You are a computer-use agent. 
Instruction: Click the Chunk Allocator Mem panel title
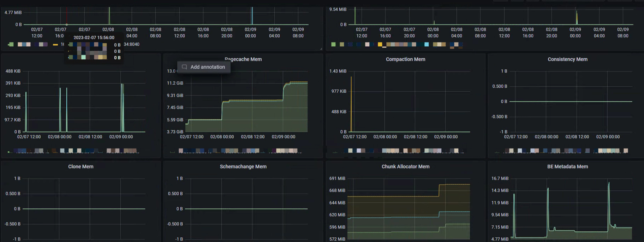click(405, 167)
